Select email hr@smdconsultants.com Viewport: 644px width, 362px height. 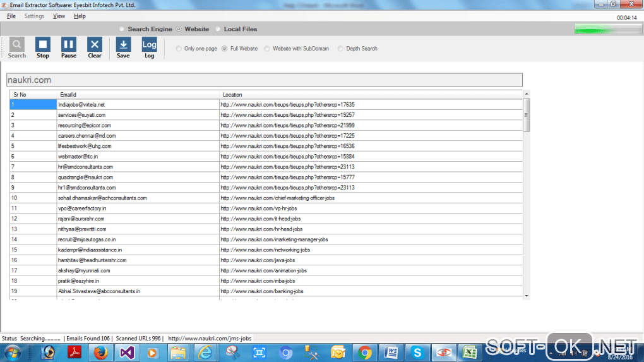[x=85, y=167]
